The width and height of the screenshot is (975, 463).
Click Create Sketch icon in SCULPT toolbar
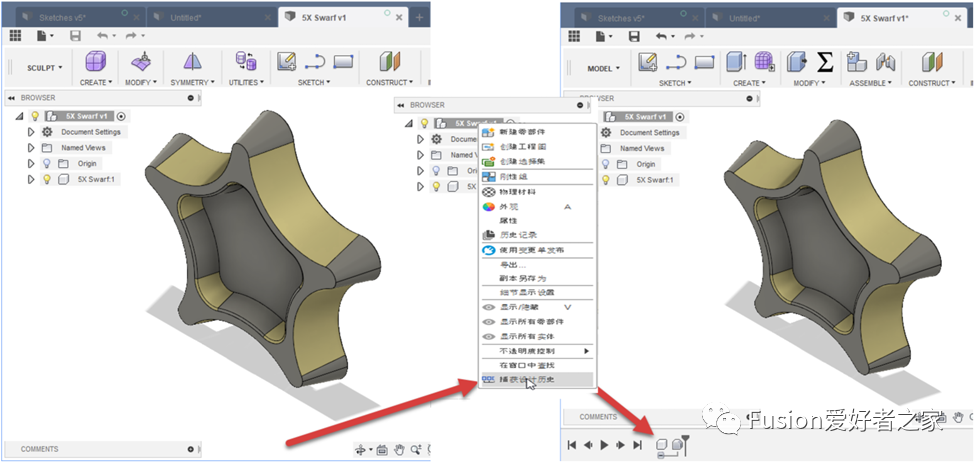tap(287, 62)
